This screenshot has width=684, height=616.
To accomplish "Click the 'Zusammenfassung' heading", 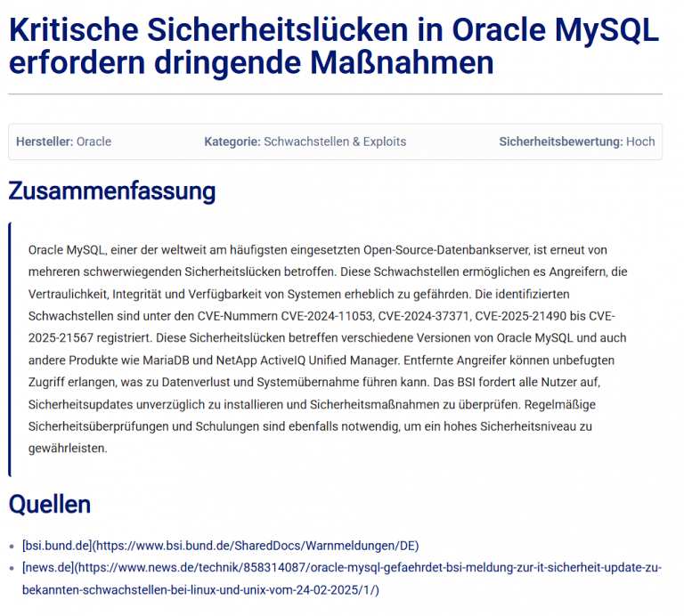I will (111, 191).
